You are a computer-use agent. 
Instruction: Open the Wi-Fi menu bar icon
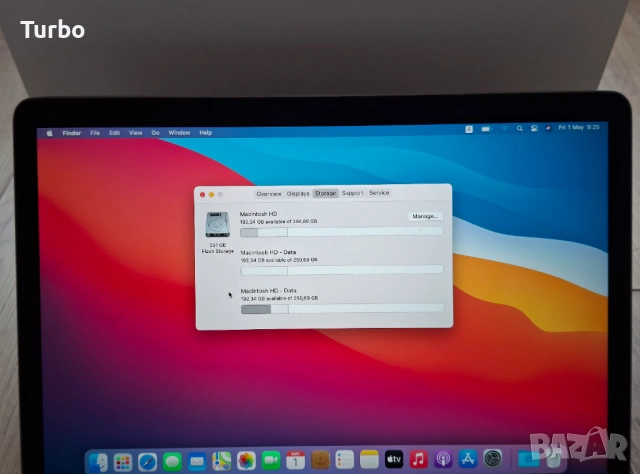pyautogui.click(x=504, y=129)
